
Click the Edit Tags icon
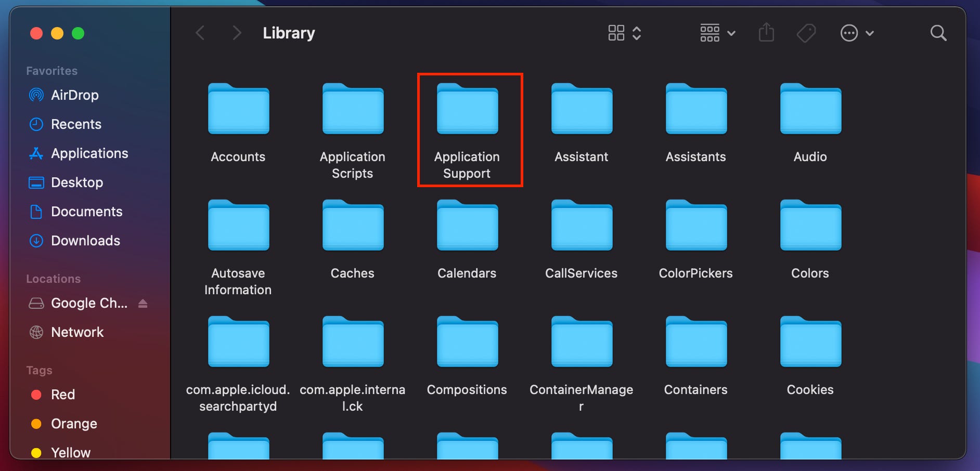click(806, 33)
